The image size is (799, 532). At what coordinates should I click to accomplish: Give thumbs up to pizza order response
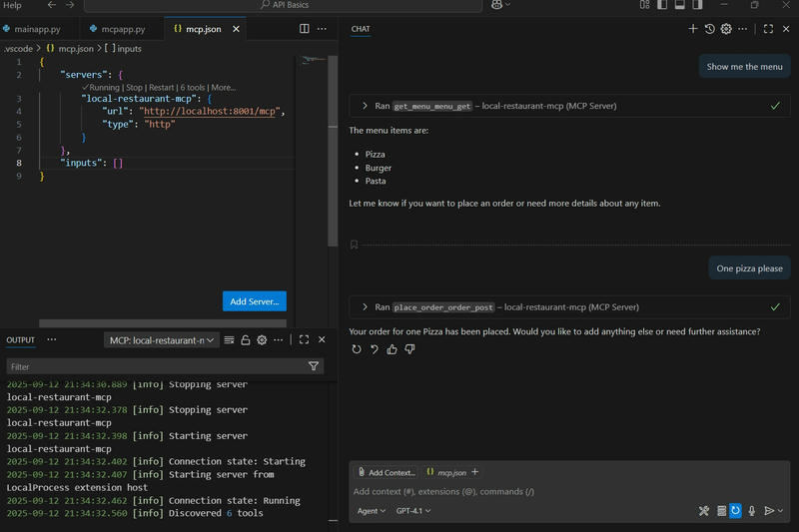point(392,349)
